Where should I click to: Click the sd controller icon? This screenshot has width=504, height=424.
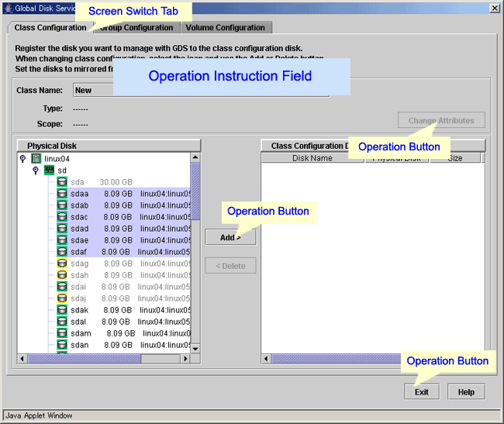click(x=49, y=171)
